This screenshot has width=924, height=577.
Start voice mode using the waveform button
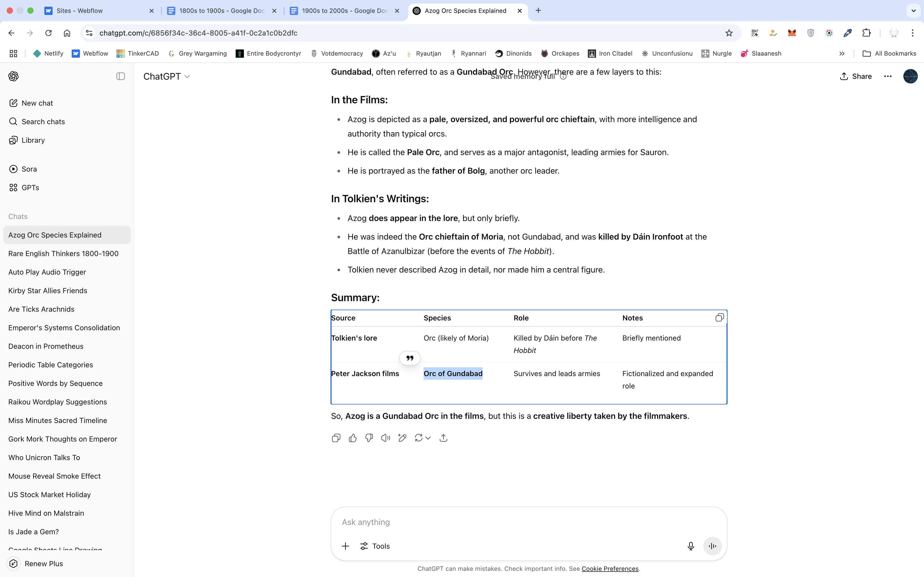tap(713, 546)
